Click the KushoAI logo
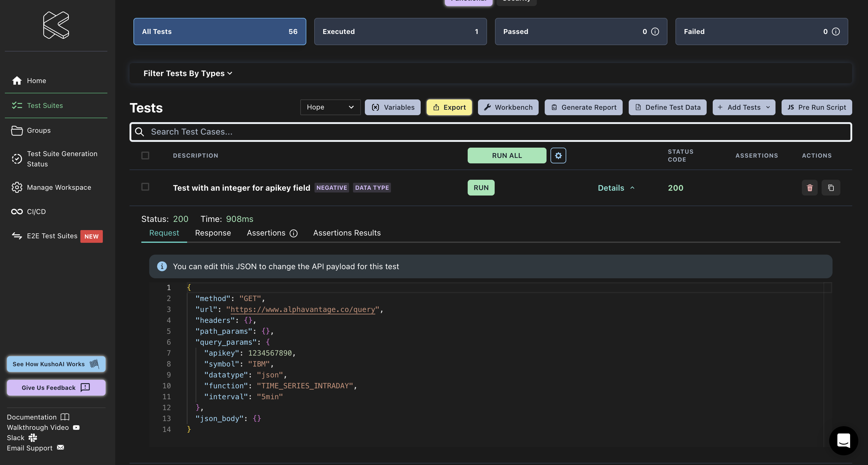This screenshot has width=868, height=465. [x=56, y=25]
